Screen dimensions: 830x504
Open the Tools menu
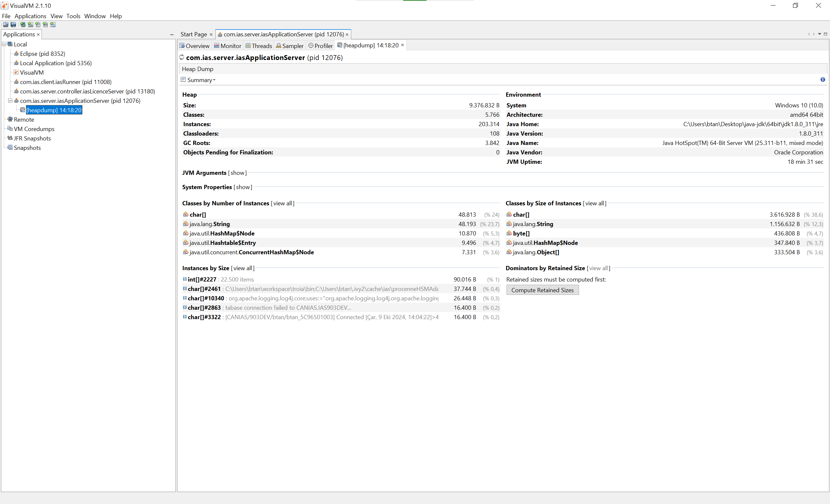point(73,16)
